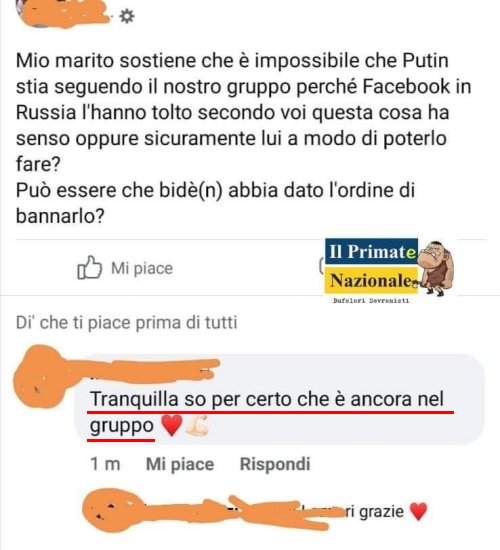The height and width of the screenshot is (550, 500).
Task: Open the first commenter's redacted round avatar
Action: [x=39, y=377]
